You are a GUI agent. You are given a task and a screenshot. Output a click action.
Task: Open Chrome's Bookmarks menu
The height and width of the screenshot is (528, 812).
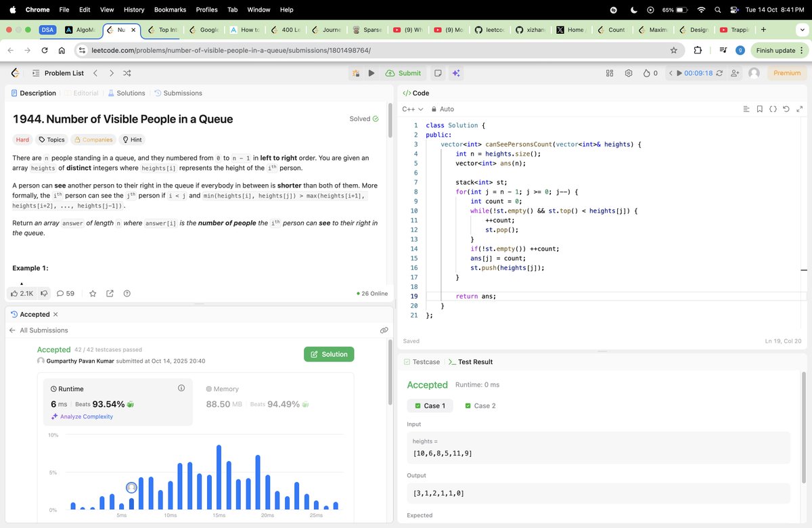[169, 10]
